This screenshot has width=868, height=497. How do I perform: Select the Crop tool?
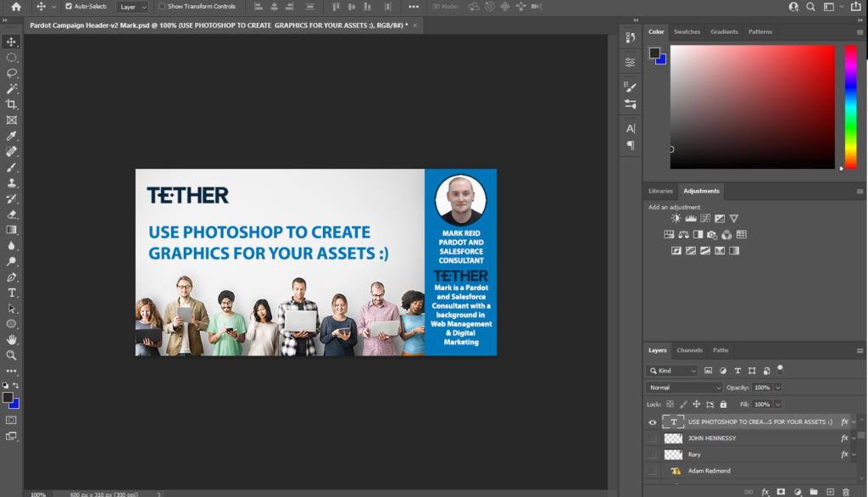pyautogui.click(x=11, y=104)
